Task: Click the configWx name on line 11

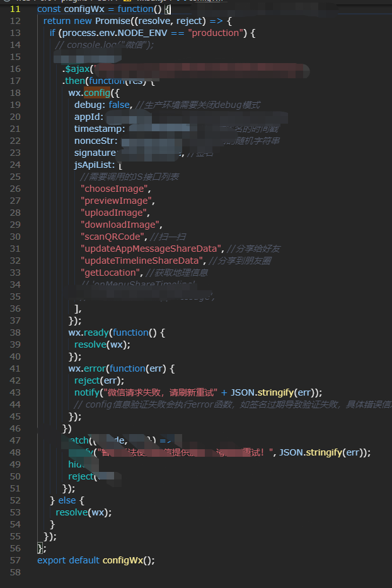Action: tap(84, 9)
